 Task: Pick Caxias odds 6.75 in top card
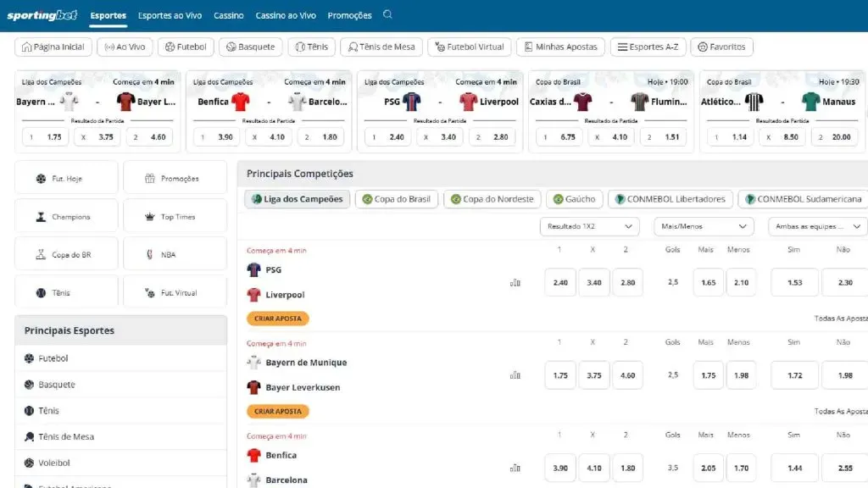pos(561,137)
